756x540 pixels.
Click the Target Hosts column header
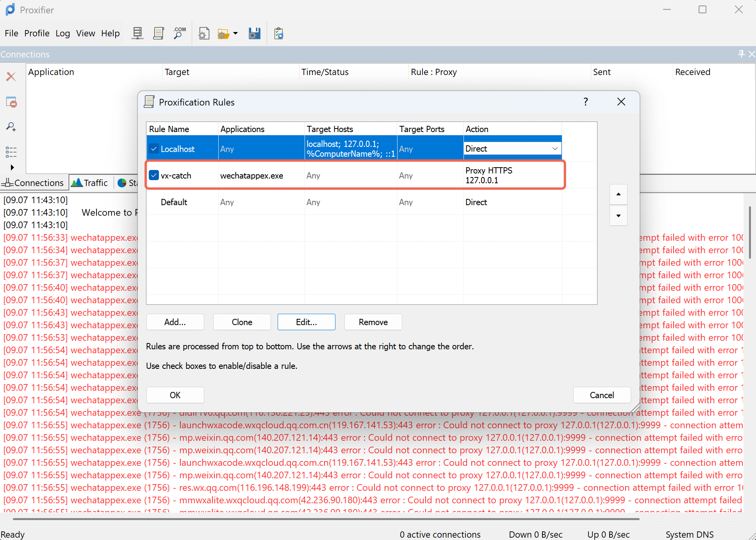[351, 129]
